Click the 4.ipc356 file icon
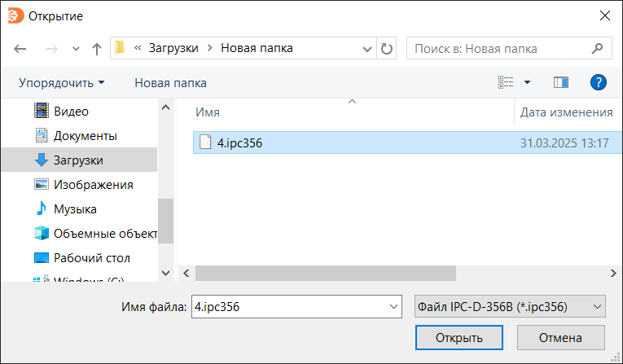 click(x=205, y=143)
